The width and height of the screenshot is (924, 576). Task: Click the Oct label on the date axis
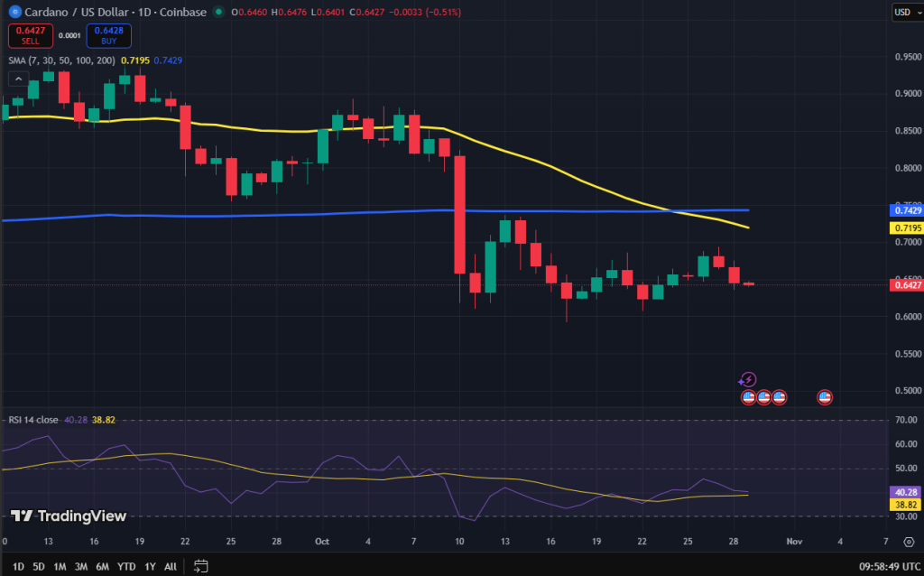pyautogui.click(x=322, y=541)
